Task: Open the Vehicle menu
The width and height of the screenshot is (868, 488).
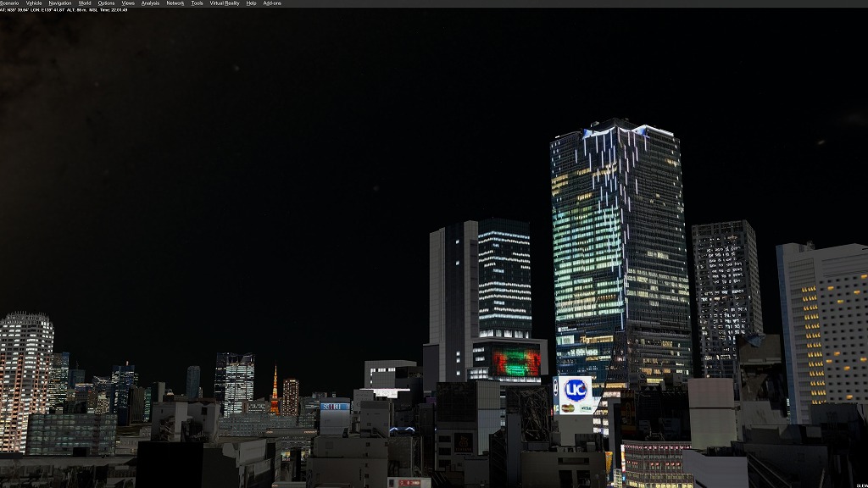Action: [34, 3]
